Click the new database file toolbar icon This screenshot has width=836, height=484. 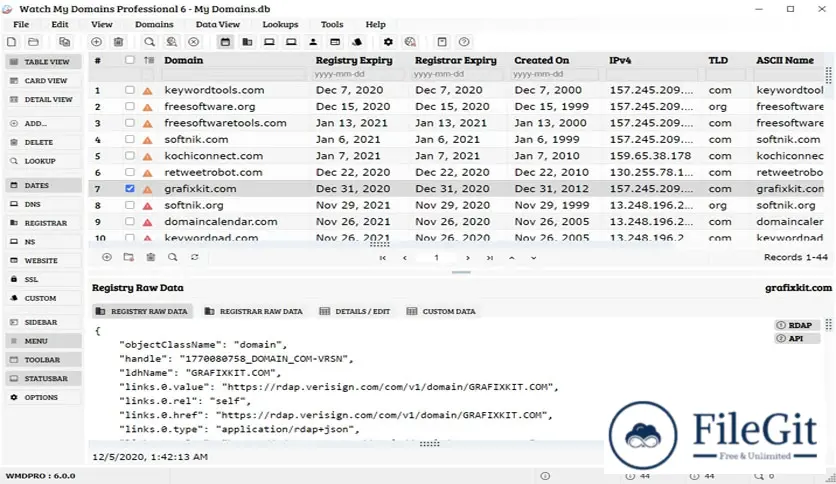(x=11, y=42)
